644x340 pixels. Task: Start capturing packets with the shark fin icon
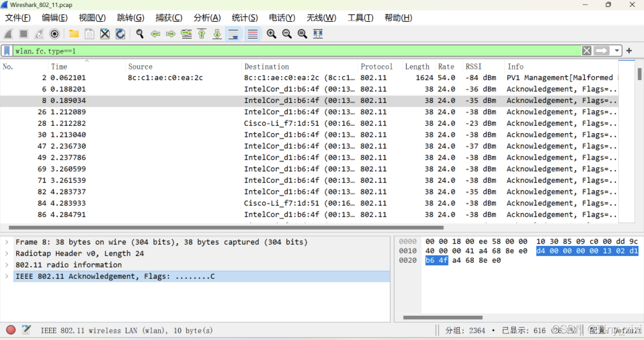pyautogui.click(x=8, y=34)
